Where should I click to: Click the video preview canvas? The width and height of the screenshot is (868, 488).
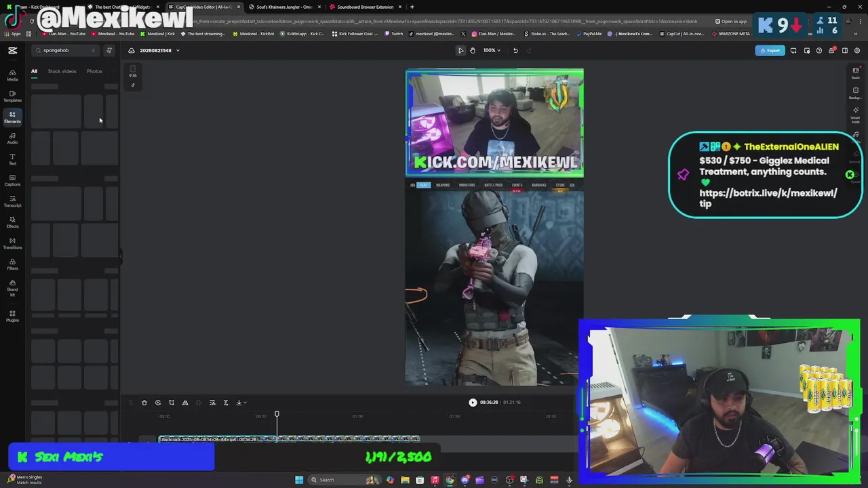(494, 227)
